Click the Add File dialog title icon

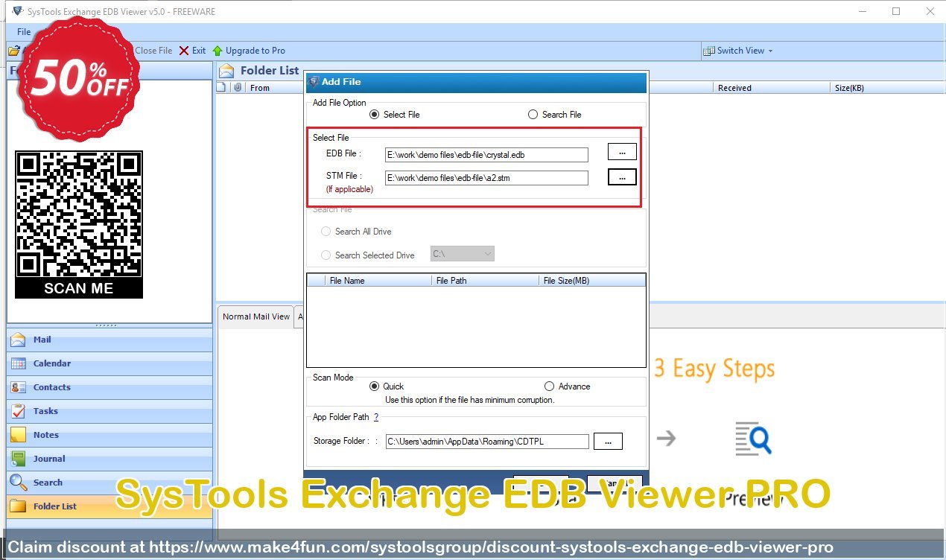[x=314, y=82]
